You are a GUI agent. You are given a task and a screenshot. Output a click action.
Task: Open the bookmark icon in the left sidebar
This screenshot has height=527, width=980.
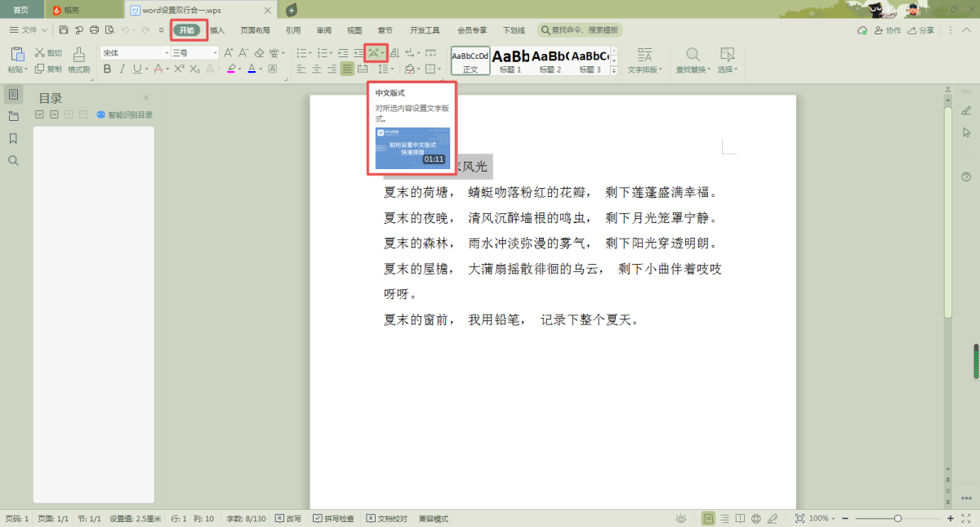pos(13,138)
